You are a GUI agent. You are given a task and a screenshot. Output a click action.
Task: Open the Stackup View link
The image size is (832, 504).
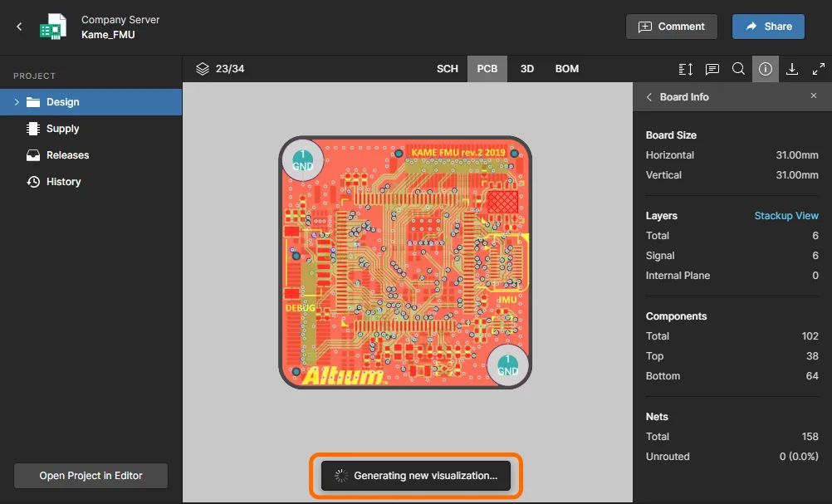pyautogui.click(x=786, y=216)
